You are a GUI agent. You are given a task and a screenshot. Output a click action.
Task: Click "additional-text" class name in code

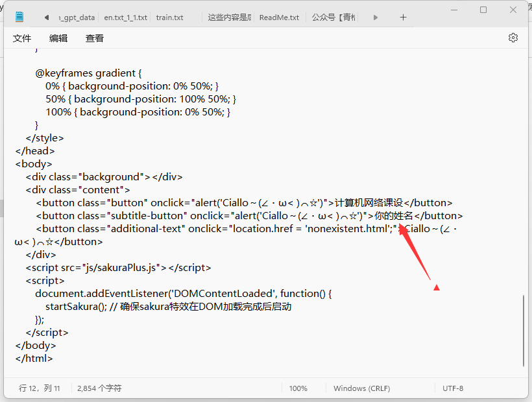(146, 229)
